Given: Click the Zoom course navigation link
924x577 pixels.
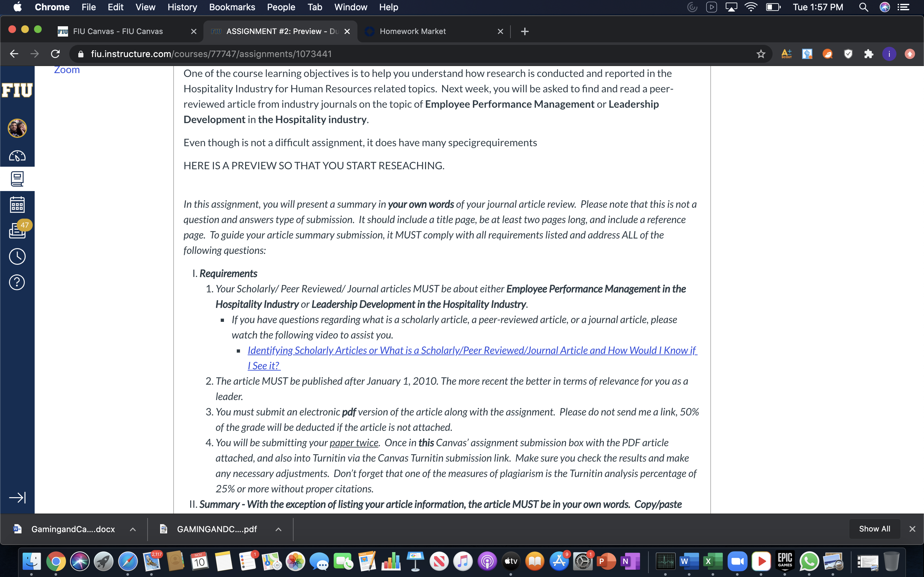Looking at the screenshot, I should [x=67, y=70].
